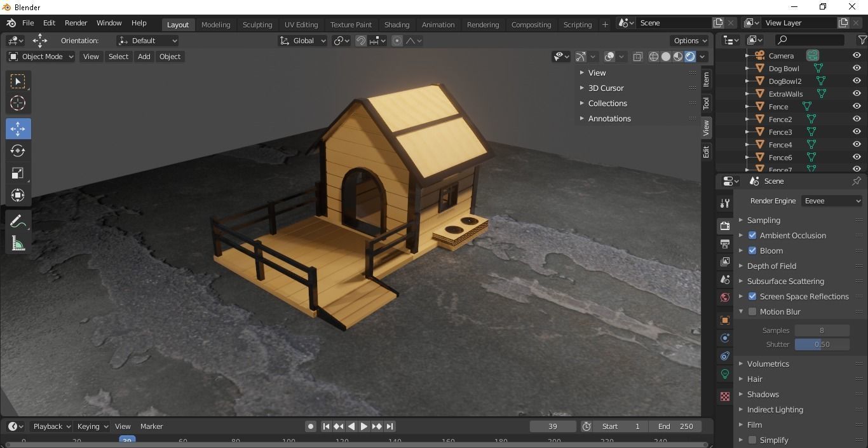This screenshot has width=868, height=448.
Task: Expand the Fence2 tree item
Action: tap(748, 119)
